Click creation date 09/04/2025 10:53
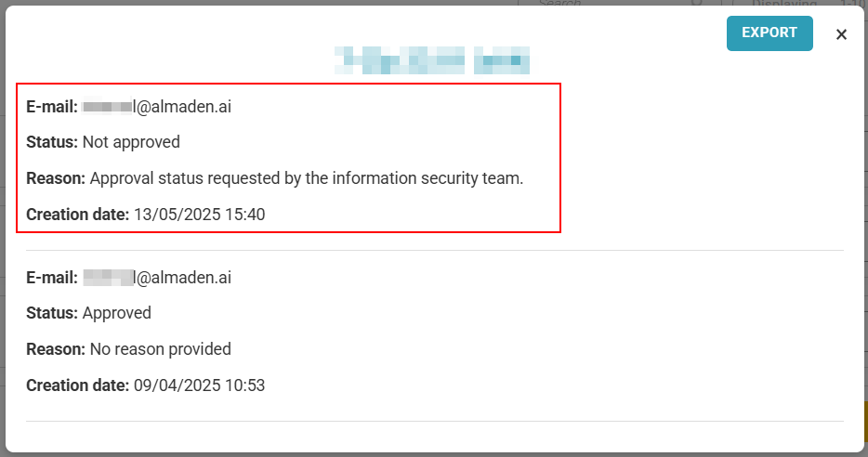This screenshot has width=868, height=457. [199, 385]
